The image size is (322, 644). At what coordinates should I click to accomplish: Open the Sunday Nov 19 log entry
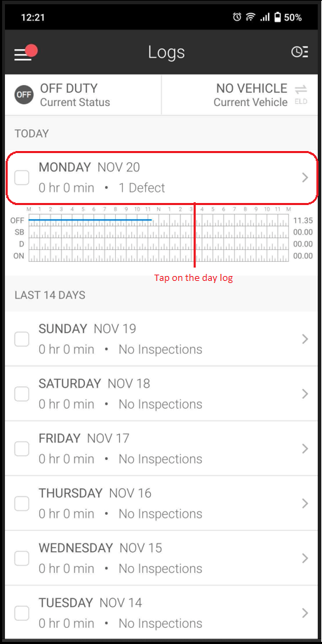pyautogui.click(x=161, y=339)
